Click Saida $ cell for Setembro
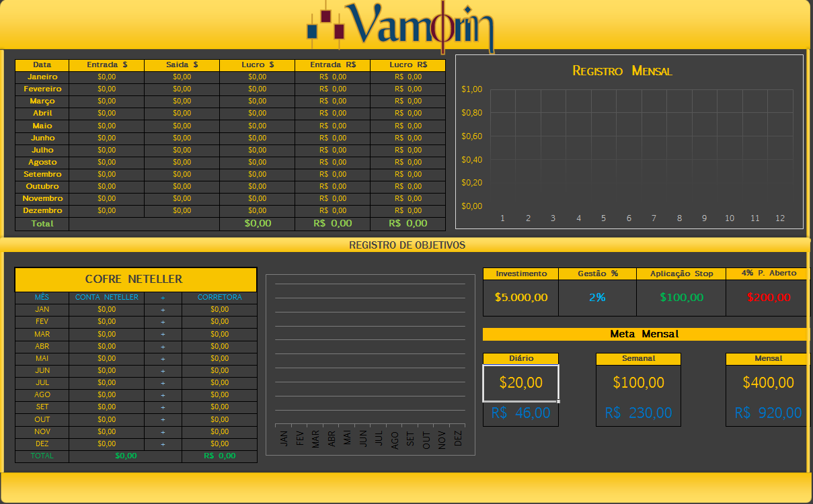Screen dimensions: 813x504 182,174
